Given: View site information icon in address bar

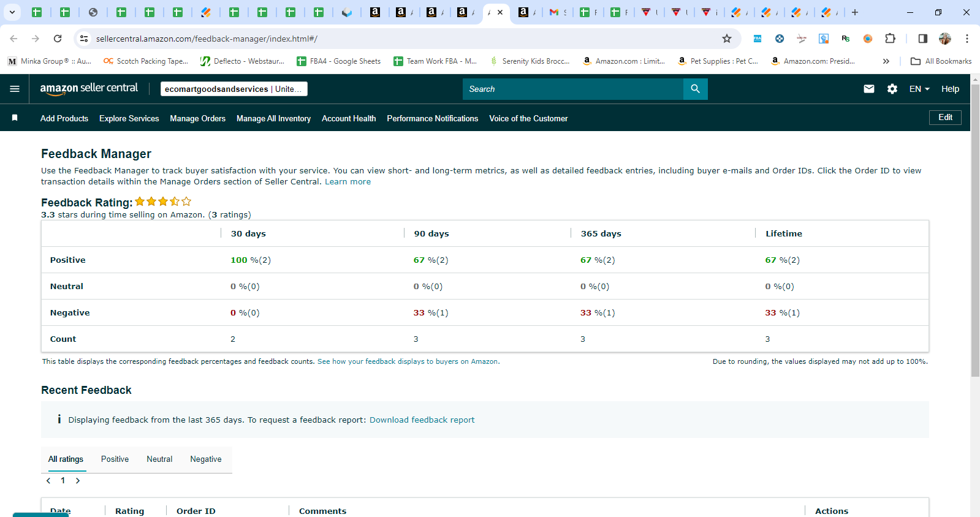Looking at the screenshot, I should coord(84,39).
